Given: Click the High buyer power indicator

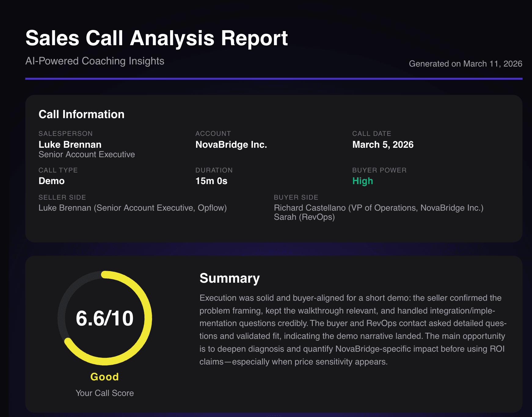Looking at the screenshot, I should point(363,181).
